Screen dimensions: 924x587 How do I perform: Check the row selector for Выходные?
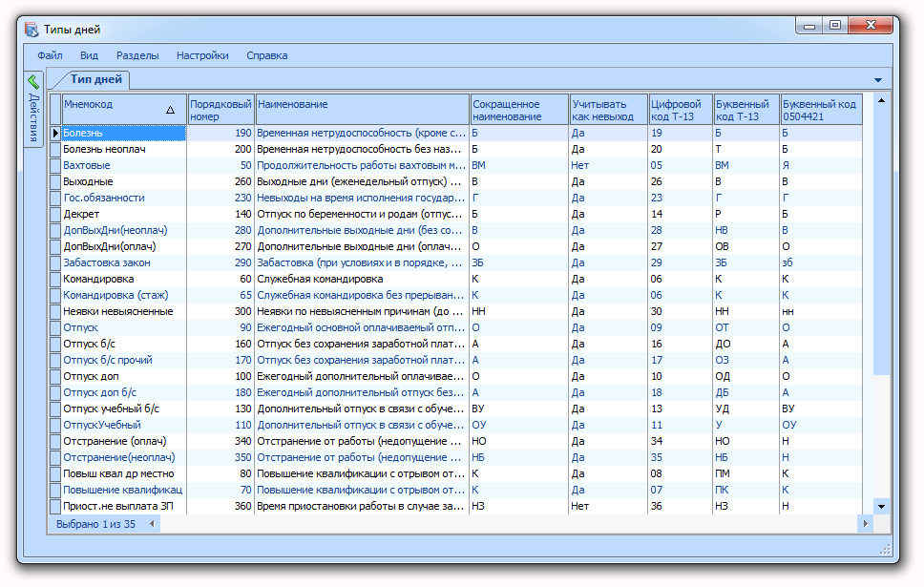55,182
